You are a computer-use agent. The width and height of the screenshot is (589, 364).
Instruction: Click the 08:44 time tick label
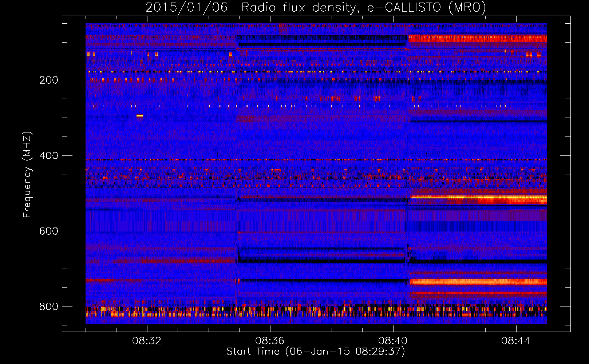coord(516,341)
